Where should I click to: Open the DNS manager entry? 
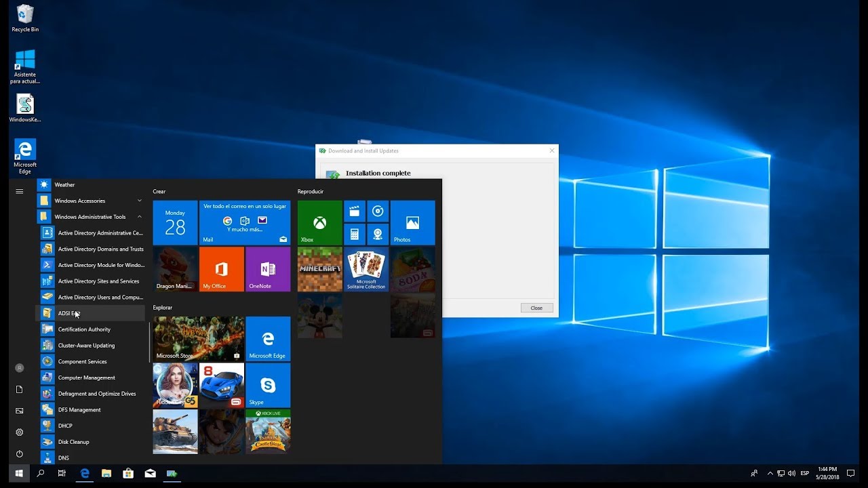click(91, 457)
